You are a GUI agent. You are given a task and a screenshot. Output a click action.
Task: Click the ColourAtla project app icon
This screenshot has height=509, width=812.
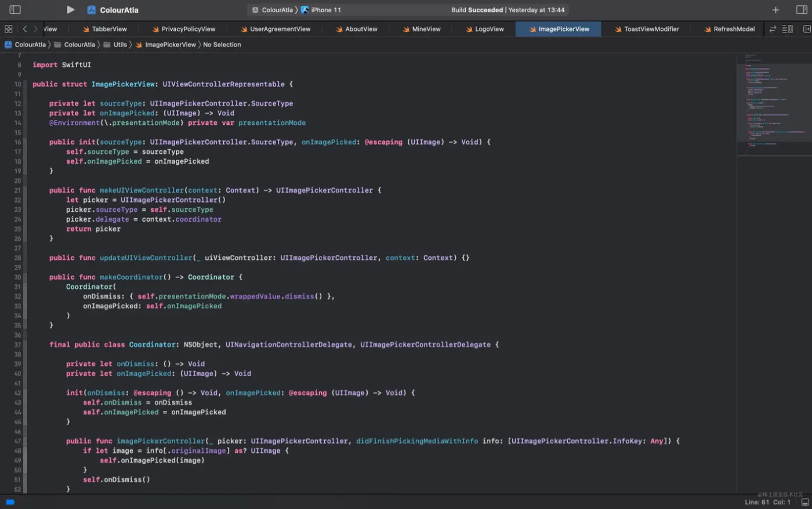[92, 10]
